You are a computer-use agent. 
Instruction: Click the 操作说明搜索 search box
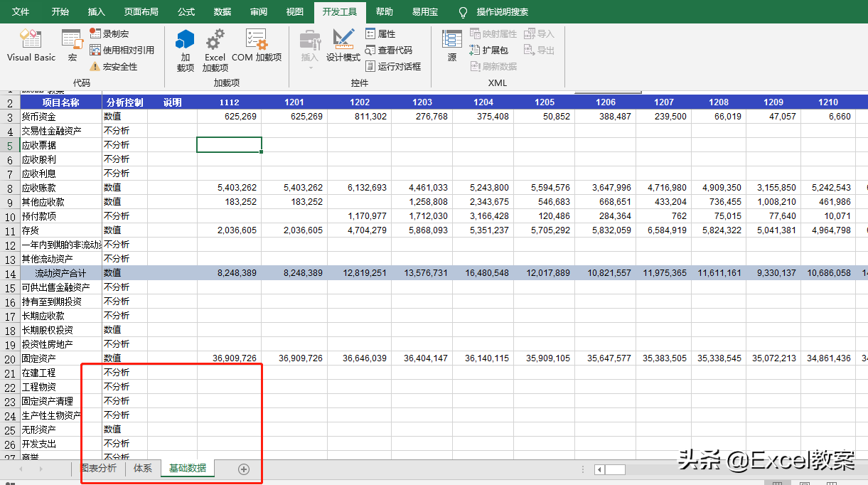point(502,12)
